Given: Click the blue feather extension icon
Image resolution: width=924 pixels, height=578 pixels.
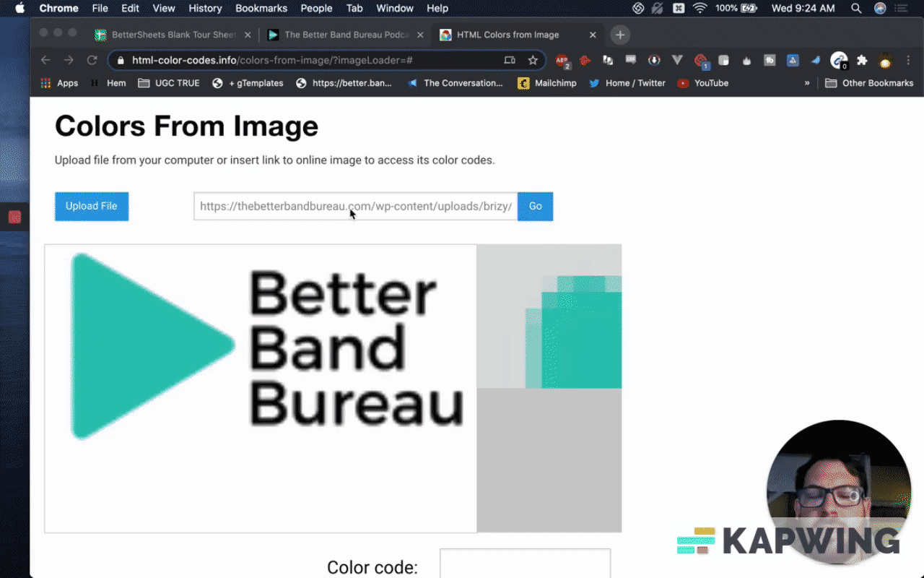Looking at the screenshot, I should point(815,61).
